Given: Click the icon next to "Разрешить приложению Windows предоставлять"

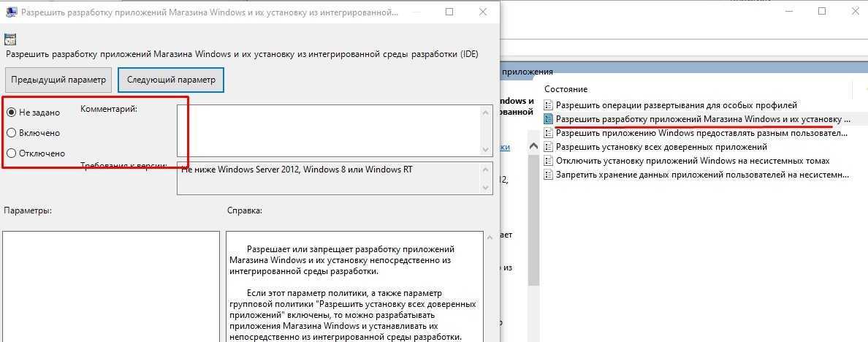Looking at the screenshot, I should pos(549,133).
